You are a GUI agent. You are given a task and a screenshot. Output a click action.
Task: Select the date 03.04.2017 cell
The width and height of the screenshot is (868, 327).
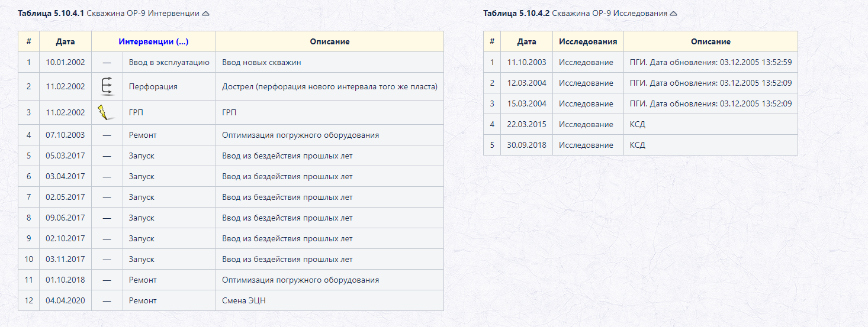[65, 176]
